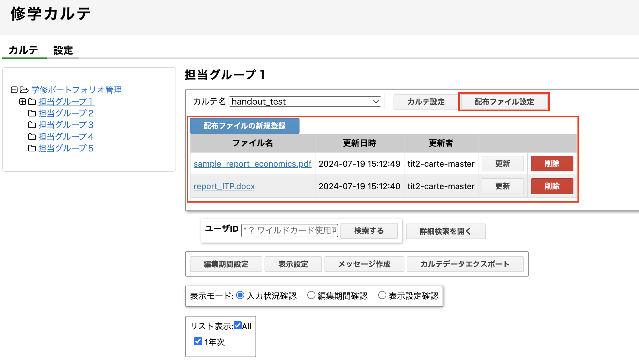
Task: Open the report_ITP.docx file link
Action: [x=224, y=186]
